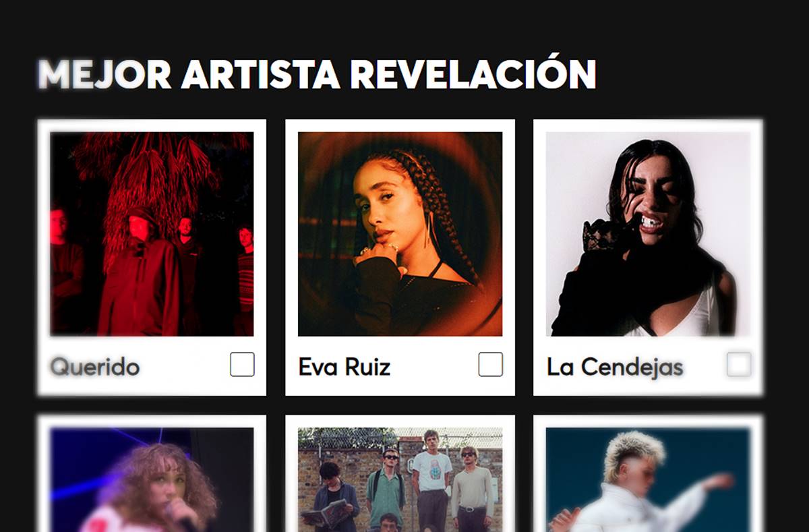Choose the blonde artist in white jacket photo
This screenshot has width=809, height=532.
coord(648,479)
